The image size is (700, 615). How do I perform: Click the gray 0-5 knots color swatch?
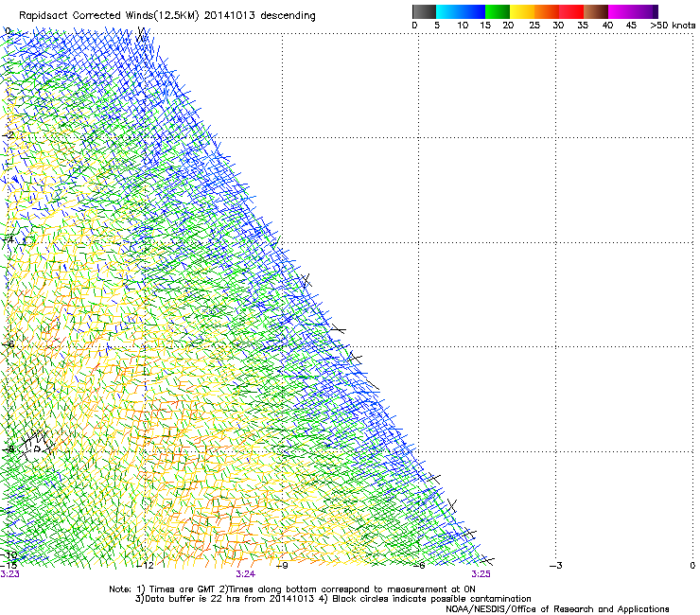point(424,11)
